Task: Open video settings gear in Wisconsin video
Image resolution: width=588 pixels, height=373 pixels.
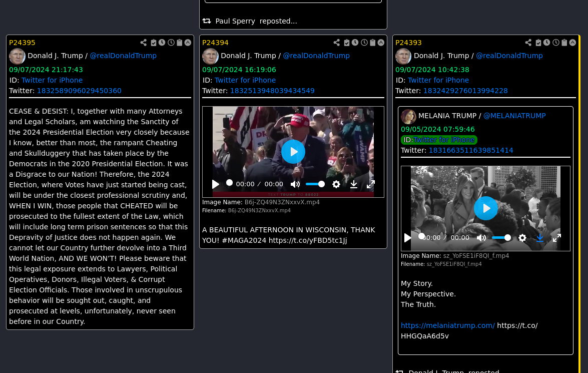Action: [x=336, y=184]
